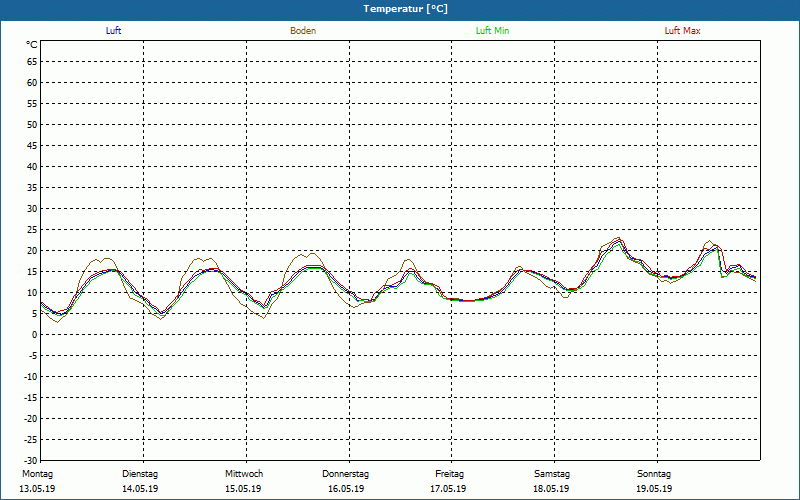Click the 0 value on temperature axis
Screen dimensions: 800x500
[x=35, y=335]
